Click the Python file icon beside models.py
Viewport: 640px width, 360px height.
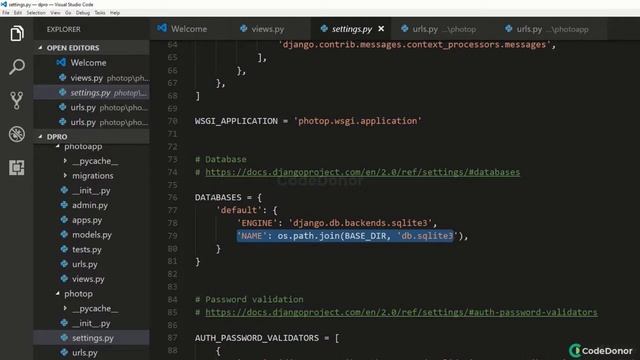tap(64, 234)
